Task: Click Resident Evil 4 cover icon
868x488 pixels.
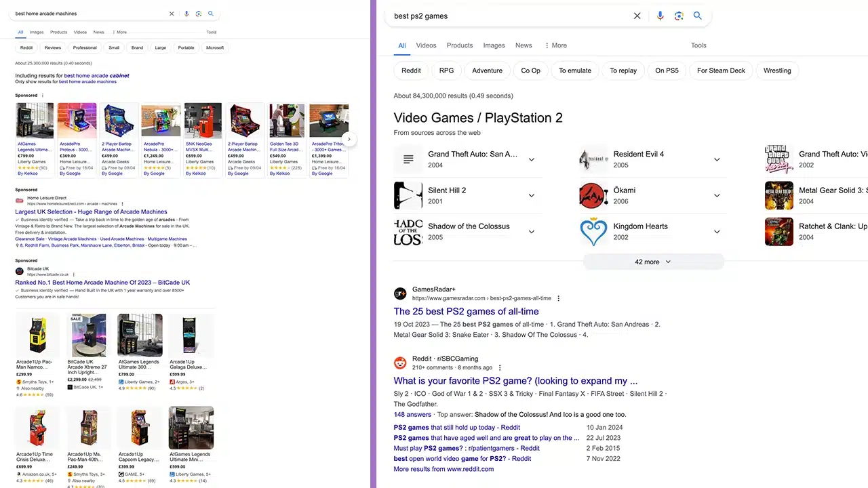Action: tap(593, 159)
